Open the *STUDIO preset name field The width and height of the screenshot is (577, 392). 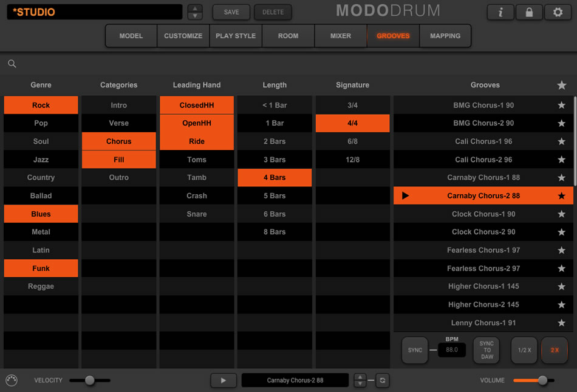(94, 12)
